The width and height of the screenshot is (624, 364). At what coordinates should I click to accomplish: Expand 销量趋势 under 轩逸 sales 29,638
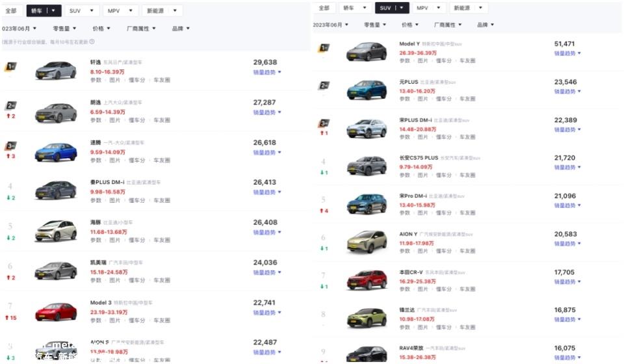tap(267, 72)
